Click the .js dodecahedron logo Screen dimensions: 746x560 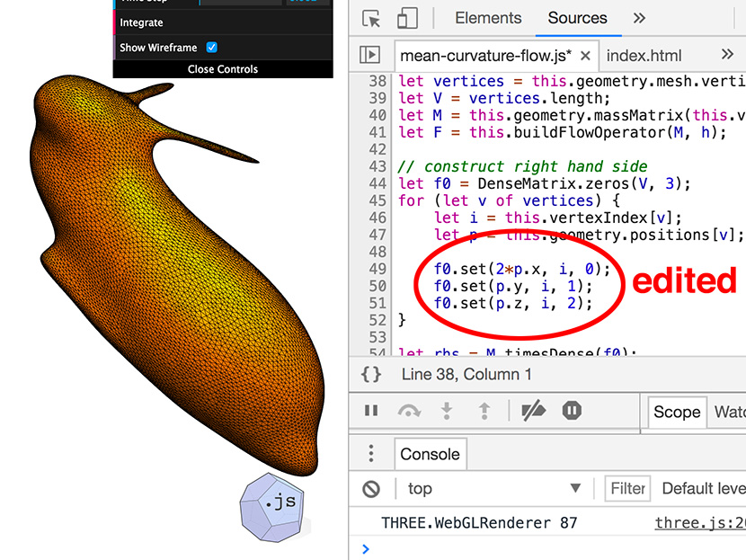[x=271, y=507]
